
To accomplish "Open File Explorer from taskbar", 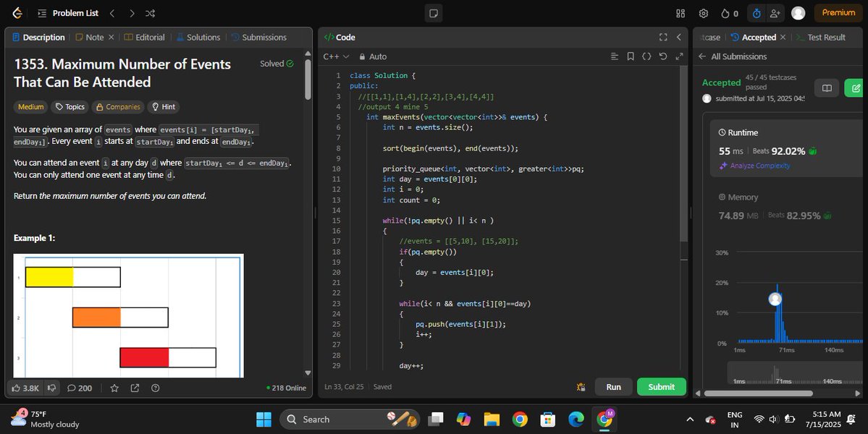I will (492, 420).
